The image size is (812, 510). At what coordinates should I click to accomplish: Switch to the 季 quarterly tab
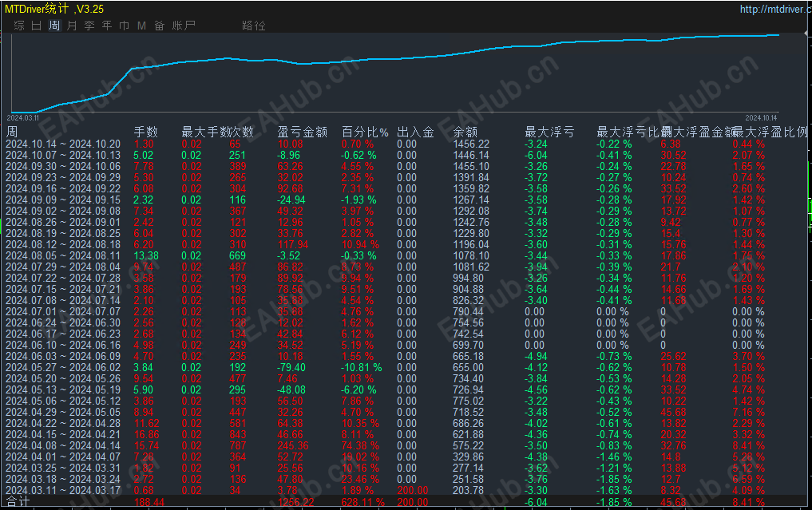click(x=89, y=26)
